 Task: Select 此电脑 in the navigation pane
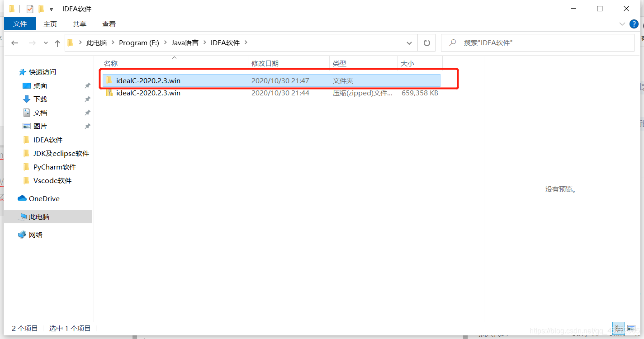(48, 217)
